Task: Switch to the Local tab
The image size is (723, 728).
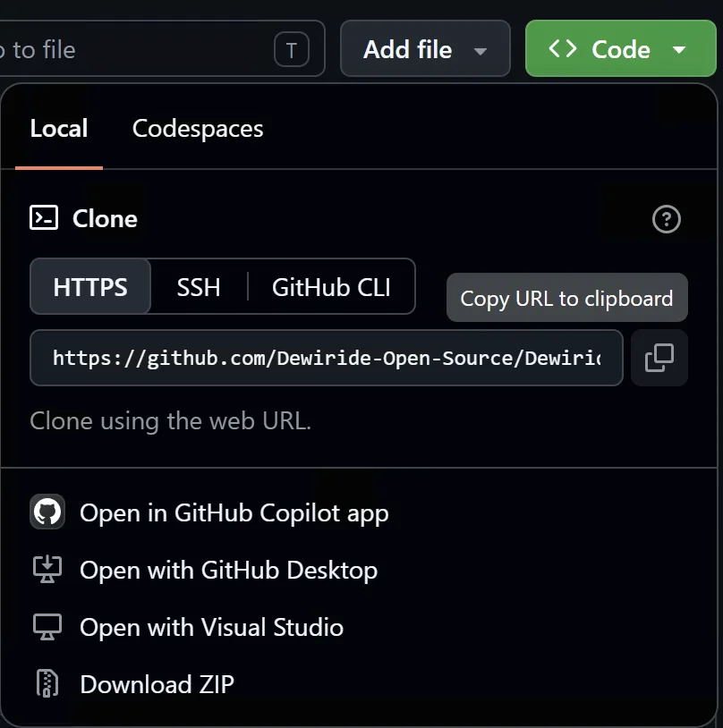Action: point(59,128)
